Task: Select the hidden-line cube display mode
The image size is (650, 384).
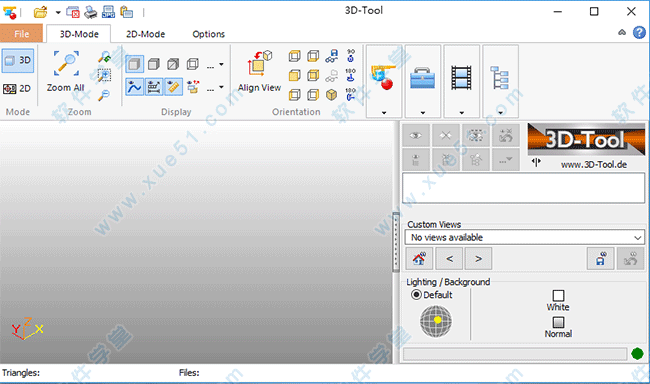Action: [x=173, y=64]
